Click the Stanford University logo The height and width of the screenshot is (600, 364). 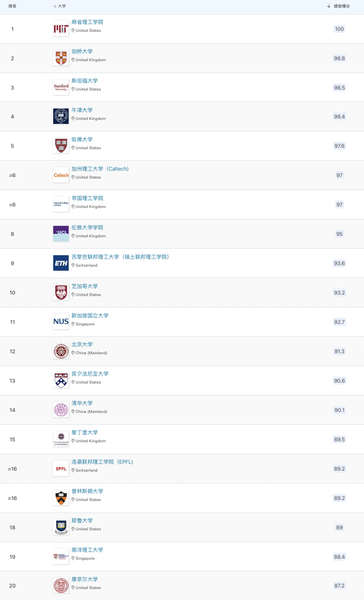[61, 88]
